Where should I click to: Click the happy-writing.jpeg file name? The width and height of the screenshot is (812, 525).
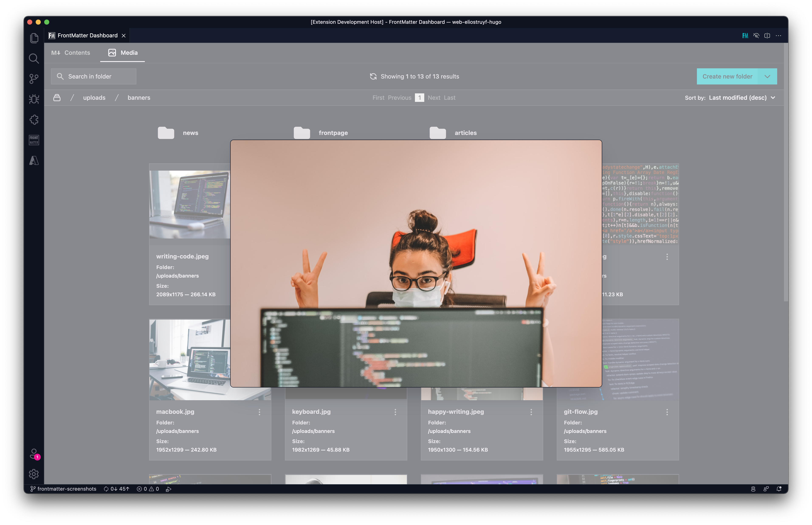(x=456, y=411)
